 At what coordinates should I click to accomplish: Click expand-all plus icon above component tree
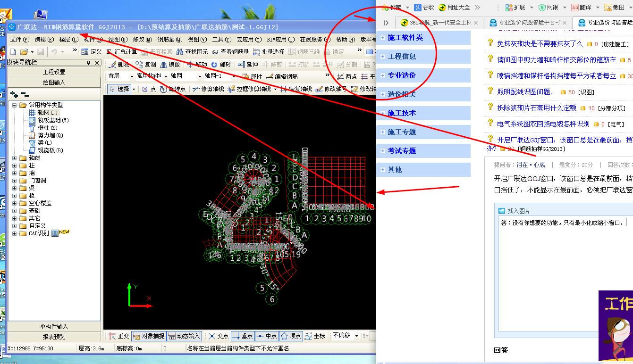pyautogui.click(x=14, y=94)
